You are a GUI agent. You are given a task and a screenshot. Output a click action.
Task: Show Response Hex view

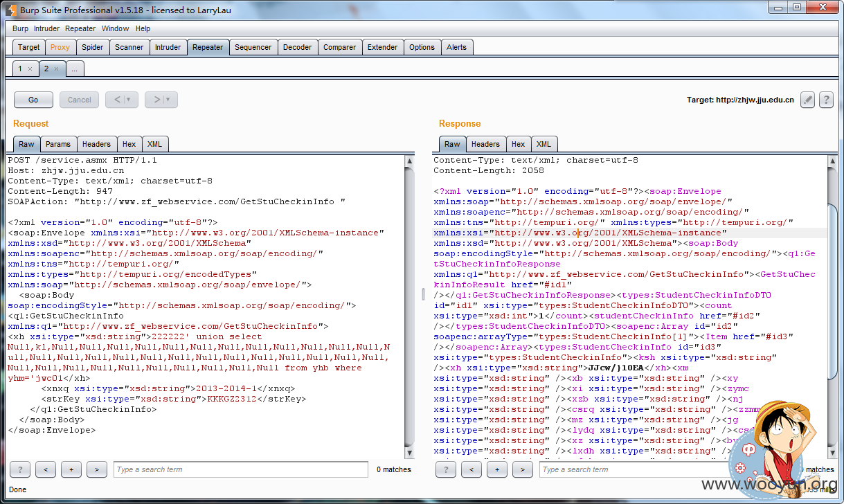(518, 144)
